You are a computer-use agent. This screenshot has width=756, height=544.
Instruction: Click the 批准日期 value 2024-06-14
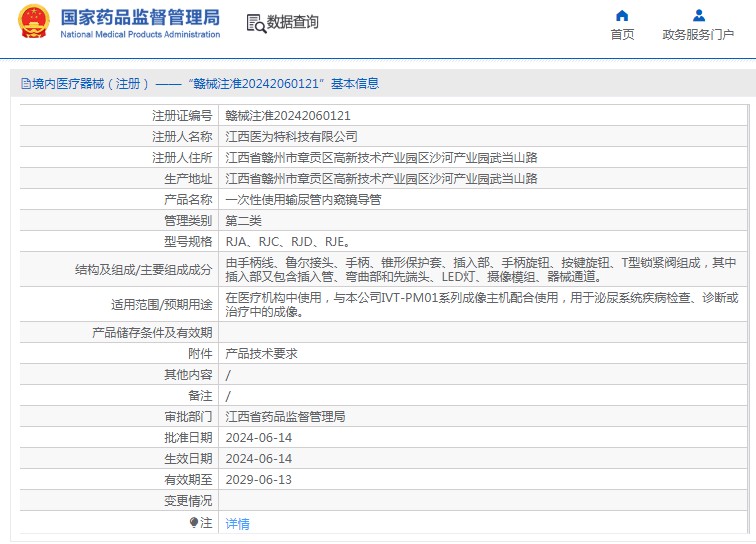coord(259,438)
